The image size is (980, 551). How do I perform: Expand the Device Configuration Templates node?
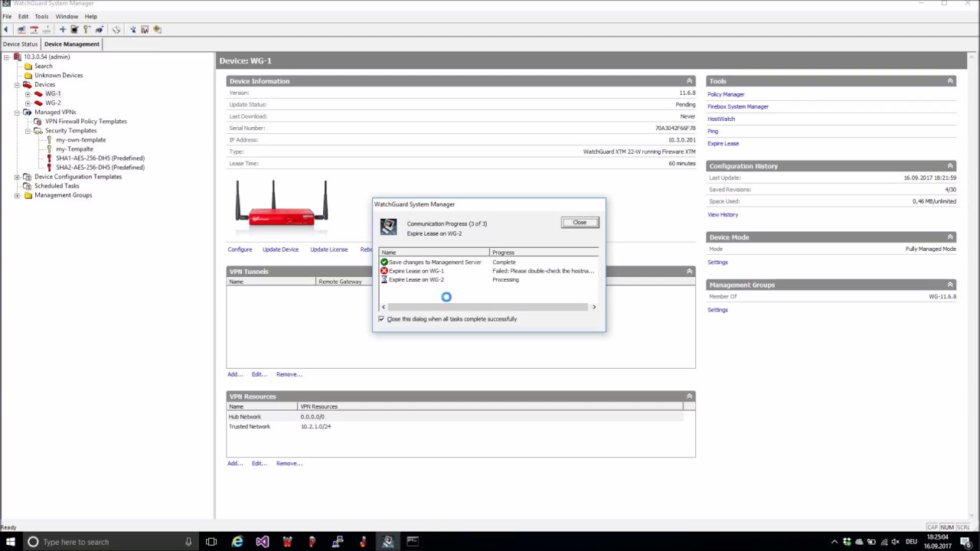[17, 177]
